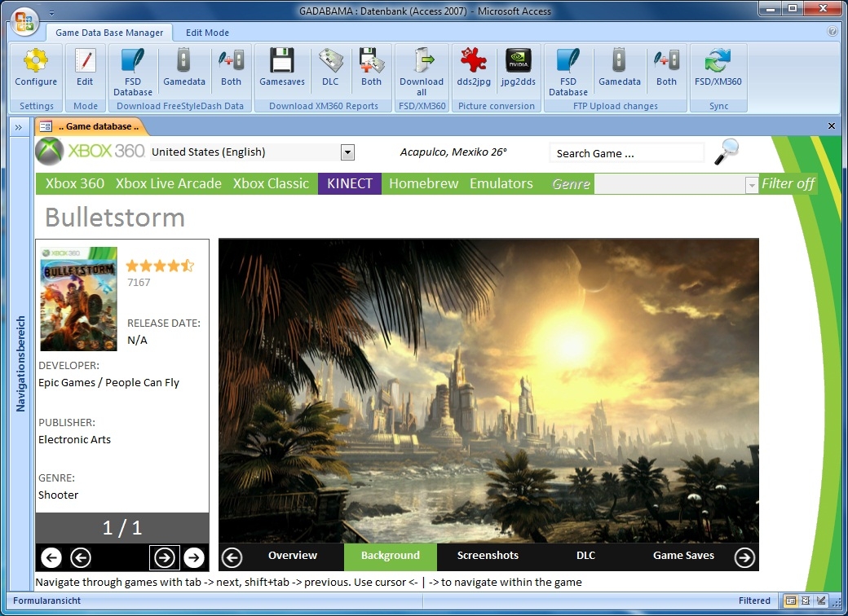Viewport: 848px width, 616px height.
Task: Open Quick Access Toolbar customize arrow
Action: click(51, 12)
